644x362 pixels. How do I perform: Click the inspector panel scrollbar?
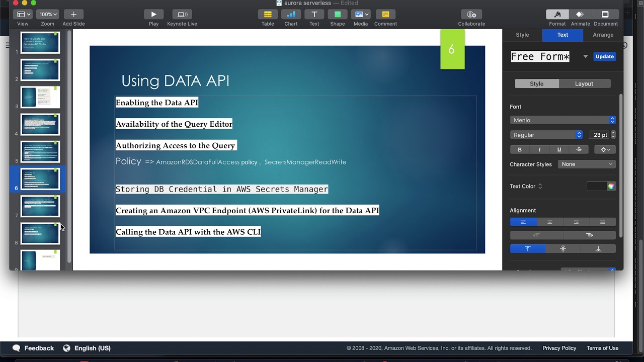(x=621, y=166)
